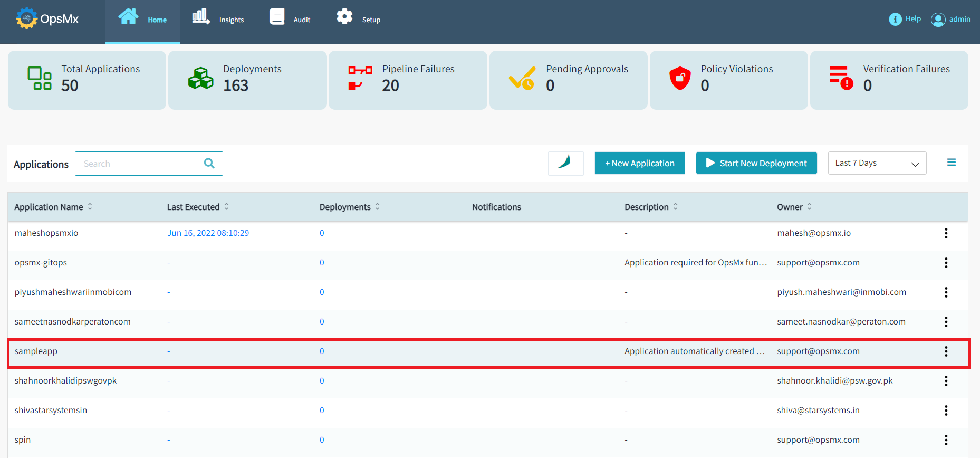
Task: Open sampleapp row three-dot menu
Action: click(x=946, y=351)
